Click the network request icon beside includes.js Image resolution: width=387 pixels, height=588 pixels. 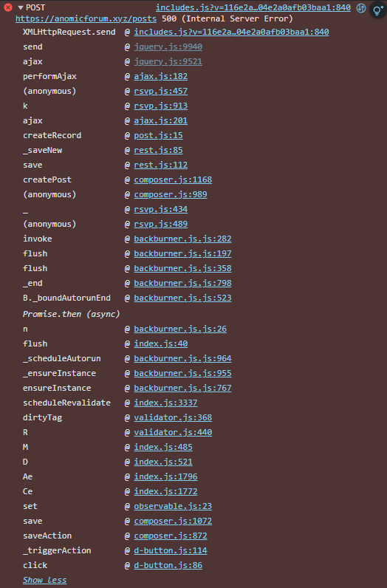[x=361, y=8]
